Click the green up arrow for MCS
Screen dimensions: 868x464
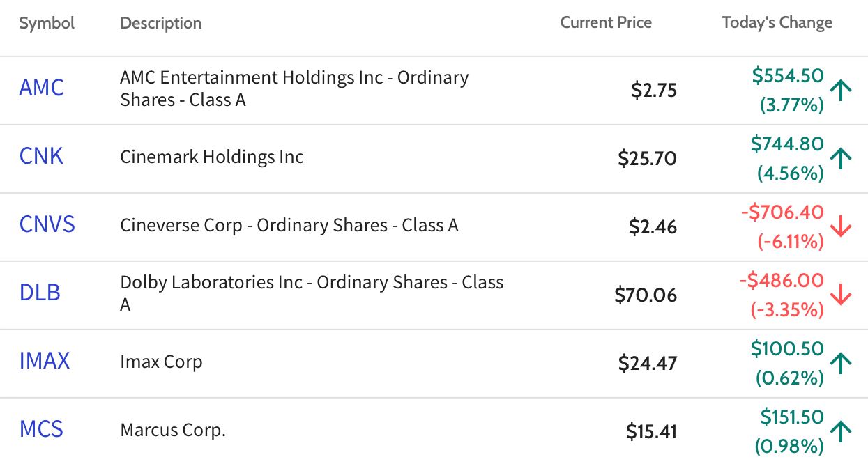[x=842, y=431]
